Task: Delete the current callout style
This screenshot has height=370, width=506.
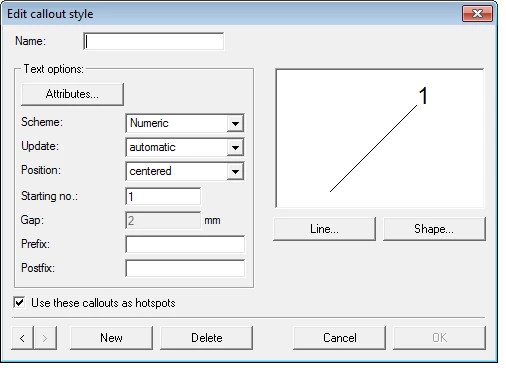Action: pyautogui.click(x=206, y=338)
